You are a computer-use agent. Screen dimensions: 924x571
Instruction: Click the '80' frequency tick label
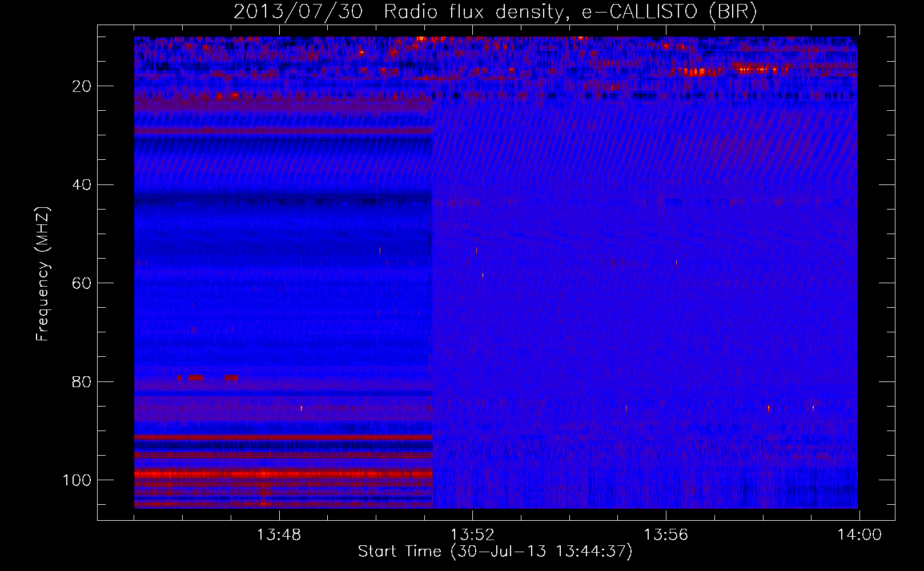click(x=82, y=382)
